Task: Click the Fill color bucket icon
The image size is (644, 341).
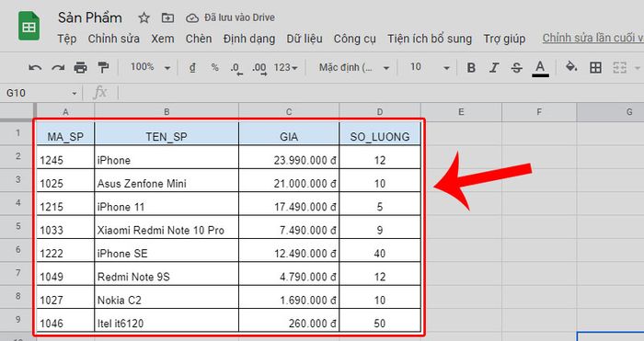Action: 571,67
